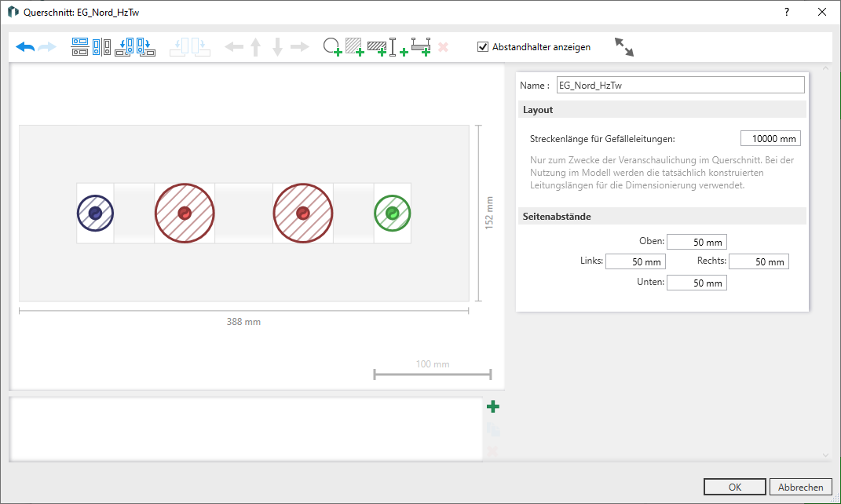Click the 152 mm height dimension label
Viewport: 841px width, 504px height.
point(489,214)
